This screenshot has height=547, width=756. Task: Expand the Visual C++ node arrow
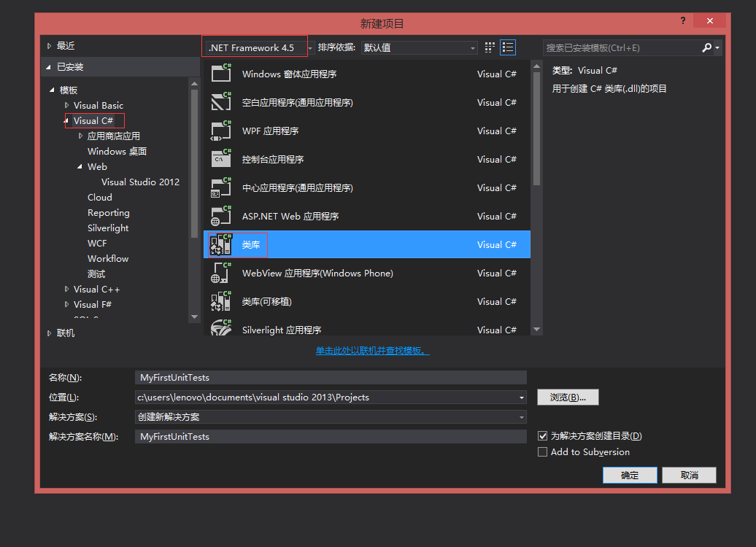click(66, 289)
